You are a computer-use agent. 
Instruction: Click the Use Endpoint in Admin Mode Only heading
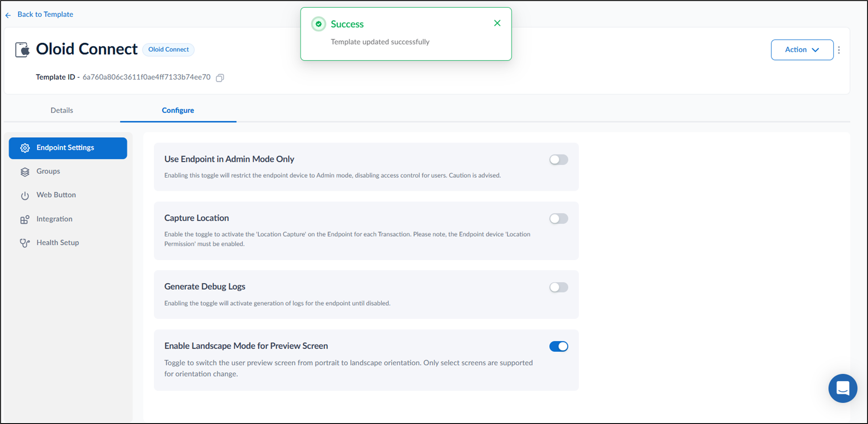coord(229,159)
